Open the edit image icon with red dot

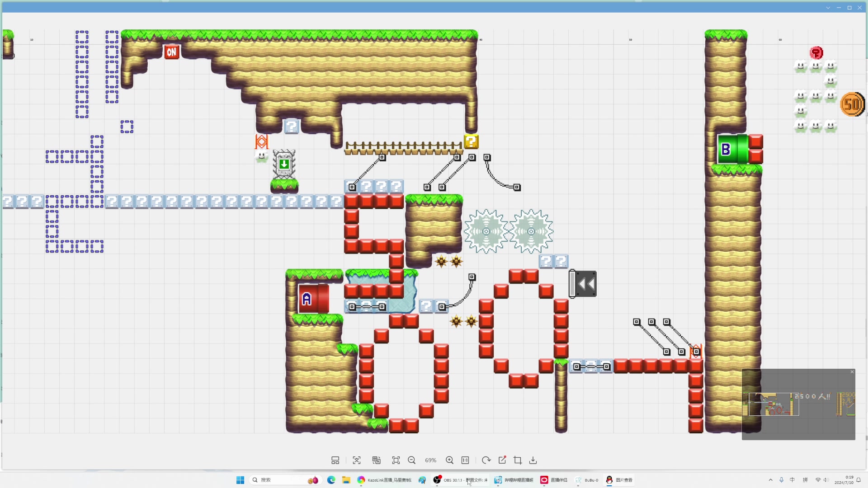pos(502,460)
